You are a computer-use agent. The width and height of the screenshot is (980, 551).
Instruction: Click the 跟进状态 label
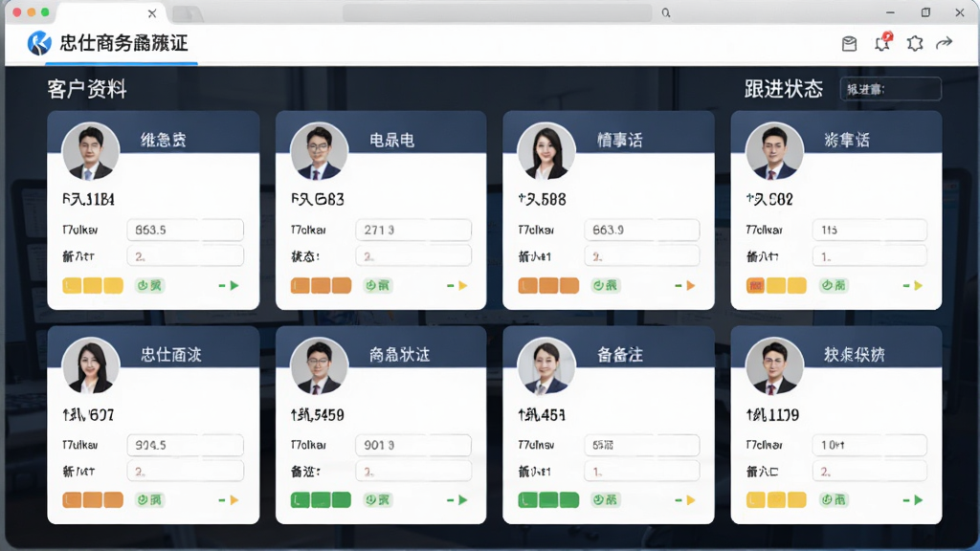point(783,89)
